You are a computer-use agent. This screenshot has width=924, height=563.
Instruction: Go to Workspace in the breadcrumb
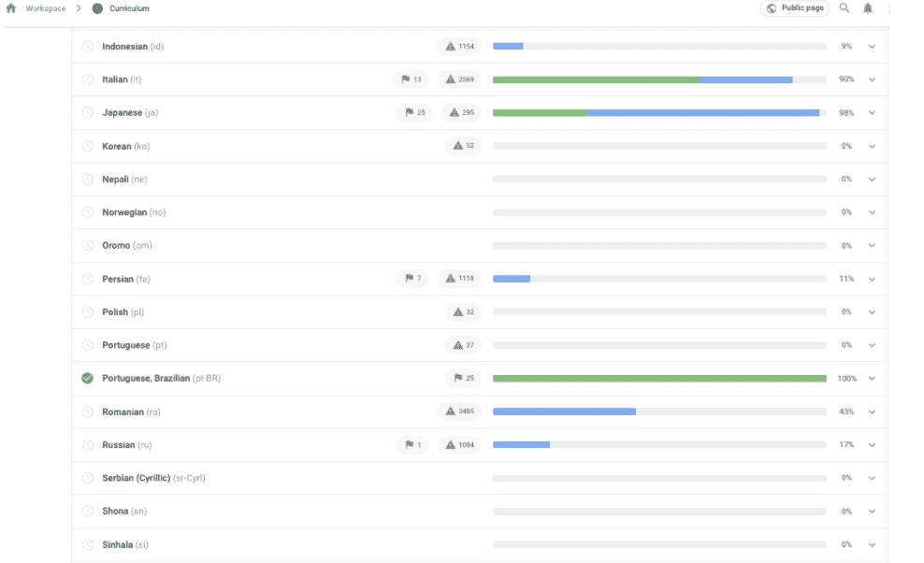45,8
